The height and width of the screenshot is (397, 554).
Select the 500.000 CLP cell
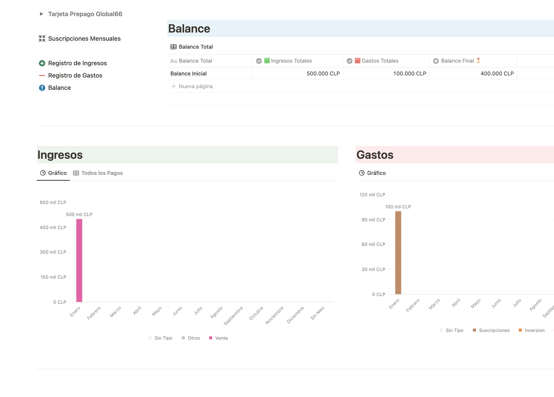tap(298, 74)
